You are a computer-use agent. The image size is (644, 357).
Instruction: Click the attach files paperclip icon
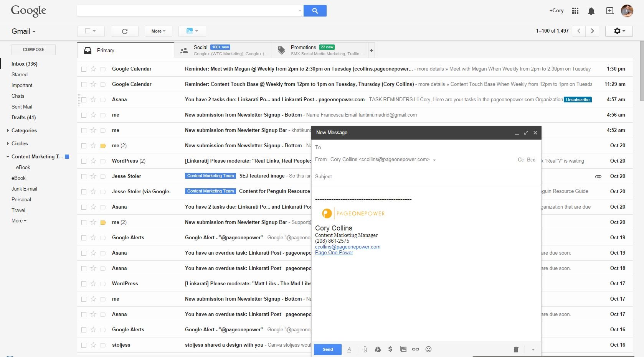click(x=365, y=349)
